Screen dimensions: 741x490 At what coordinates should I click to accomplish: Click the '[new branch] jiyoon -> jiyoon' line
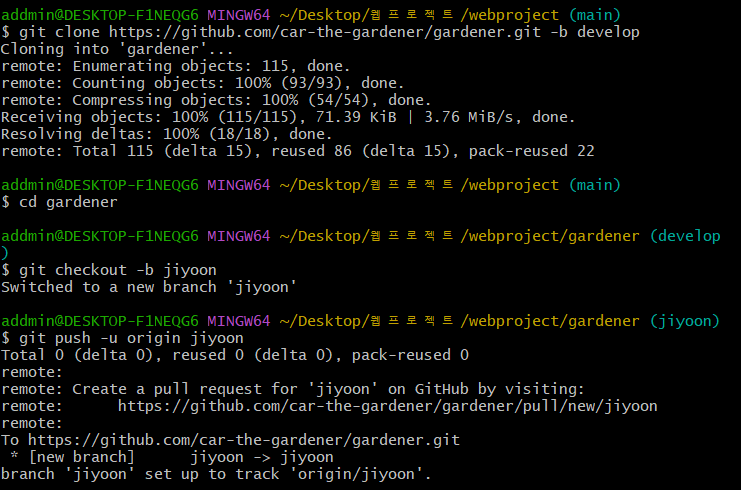pyautogui.click(x=172, y=457)
